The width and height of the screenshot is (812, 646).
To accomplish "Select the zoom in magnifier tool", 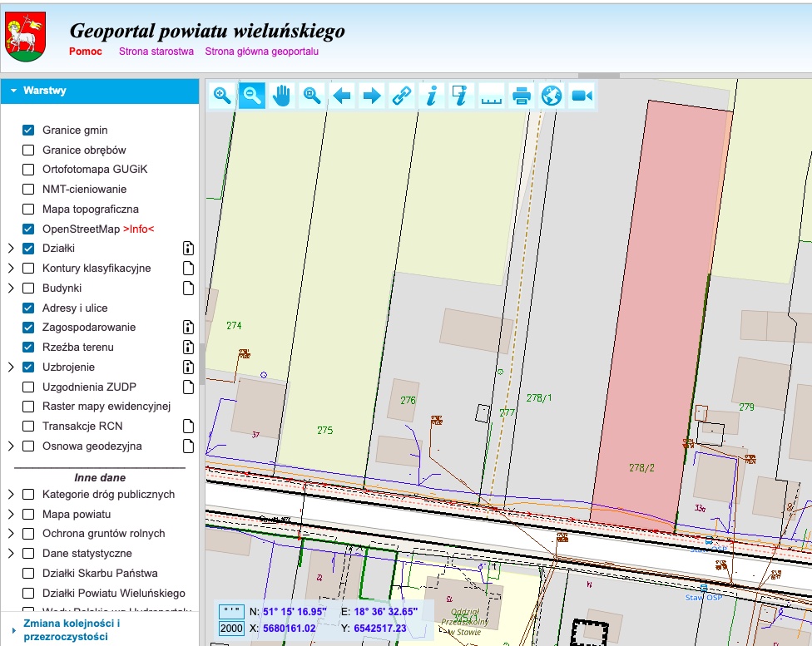I will click(x=222, y=96).
